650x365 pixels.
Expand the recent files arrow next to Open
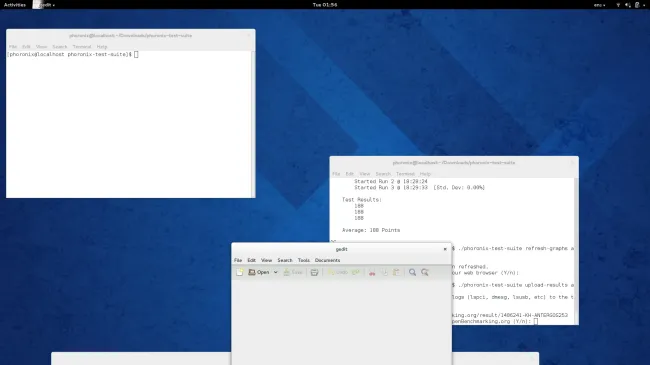pos(276,273)
